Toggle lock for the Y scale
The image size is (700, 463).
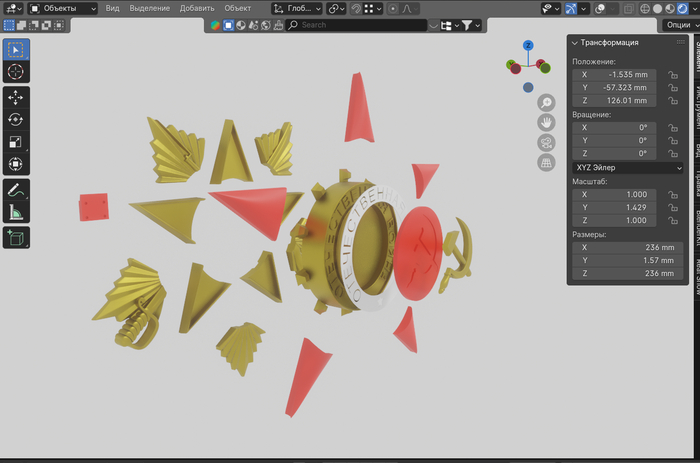click(x=673, y=206)
